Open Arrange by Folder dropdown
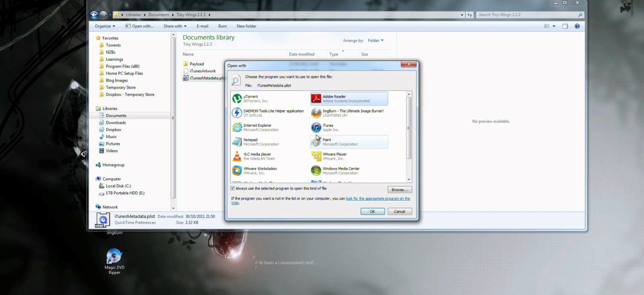Screen dimensions: 644x295 click(376, 40)
